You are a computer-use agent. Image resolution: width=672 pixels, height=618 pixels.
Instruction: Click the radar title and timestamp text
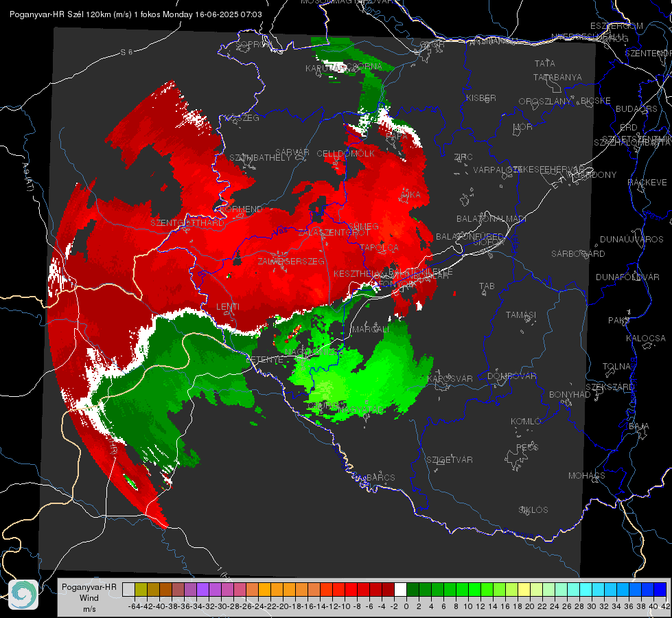click(x=136, y=14)
